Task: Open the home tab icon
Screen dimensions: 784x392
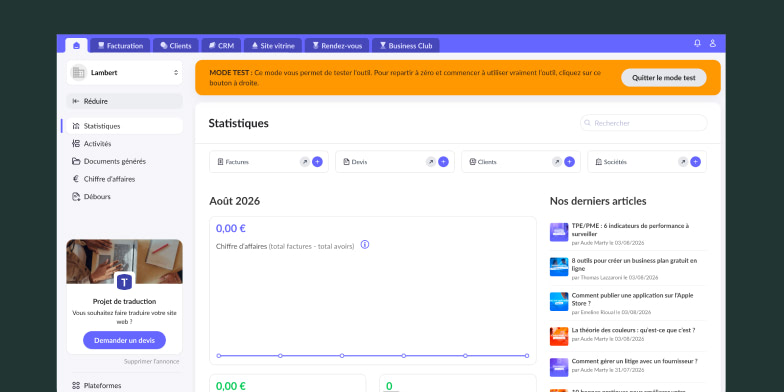Action: [76, 46]
